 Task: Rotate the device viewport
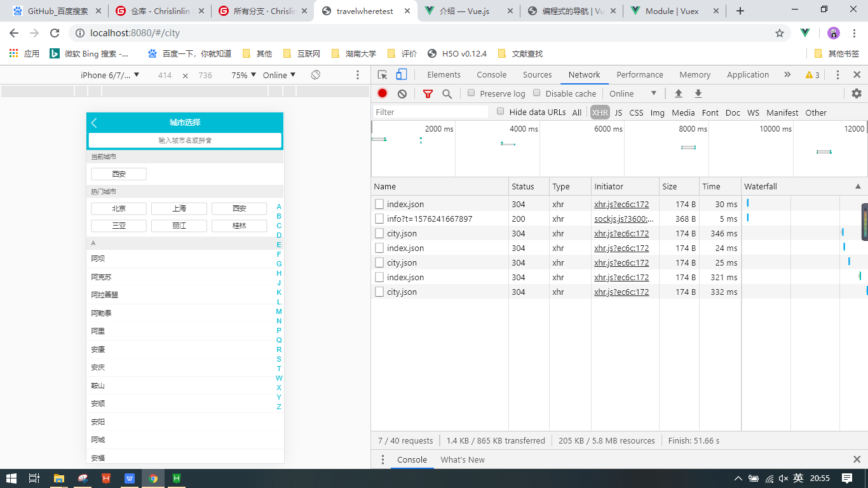click(x=316, y=75)
